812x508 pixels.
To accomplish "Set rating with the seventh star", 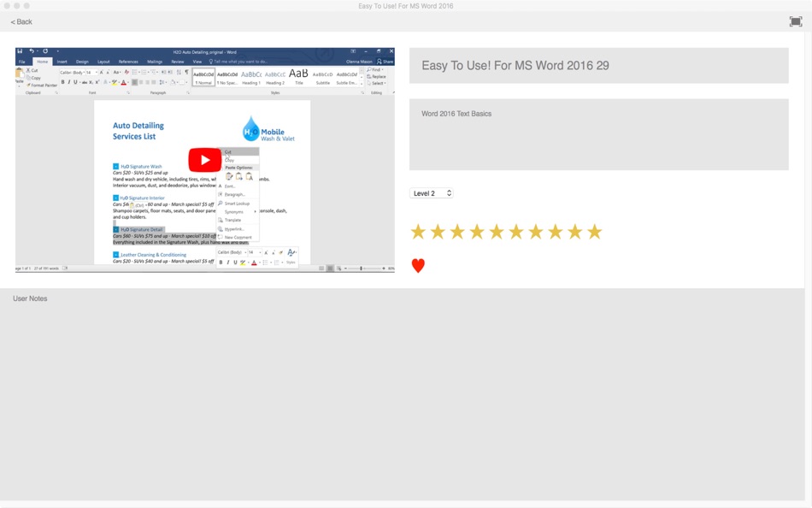I will tap(536, 232).
